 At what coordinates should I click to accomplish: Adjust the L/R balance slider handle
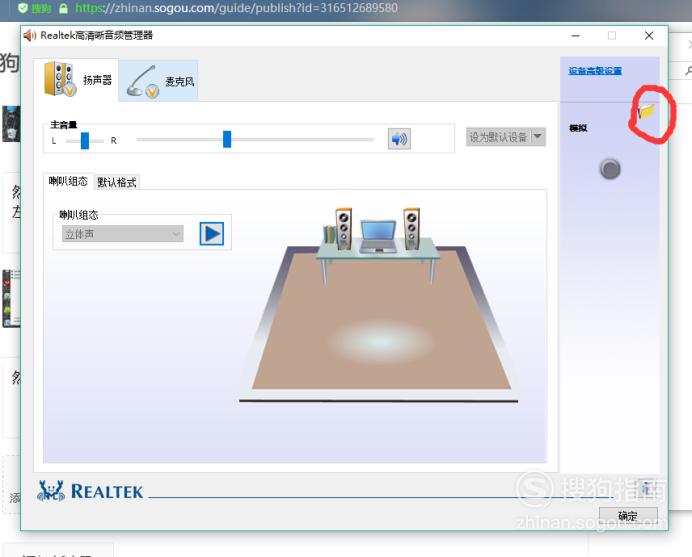(85, 141)
